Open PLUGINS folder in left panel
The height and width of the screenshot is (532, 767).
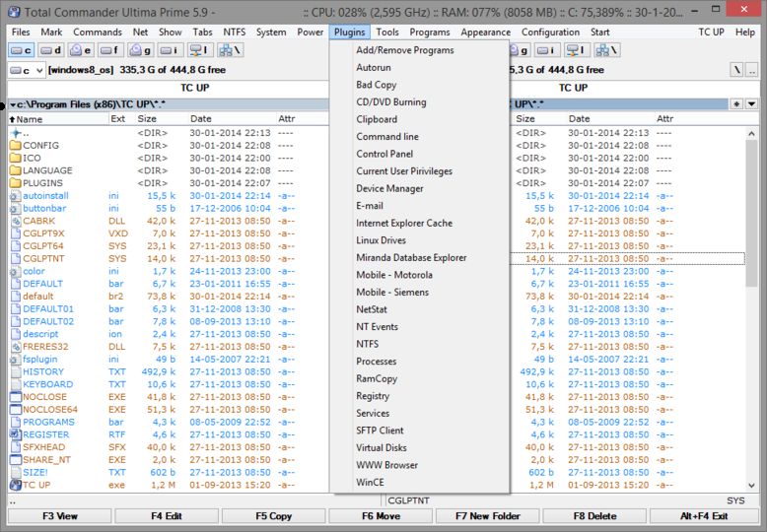42,183
